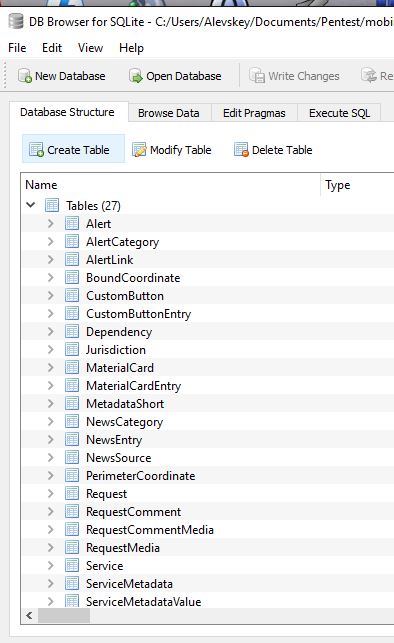Click the Delete Table icon
Screen dimensions: 394x643
tap(241, 150)
